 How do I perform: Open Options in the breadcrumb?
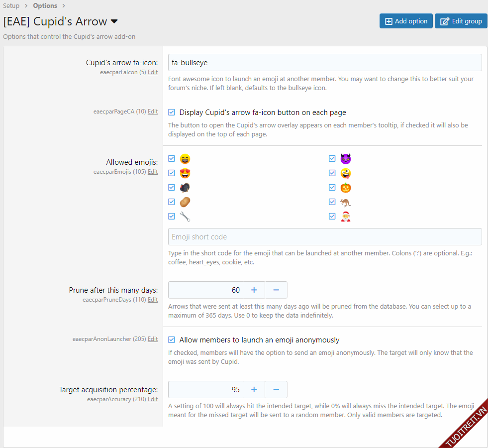[45, 6]
